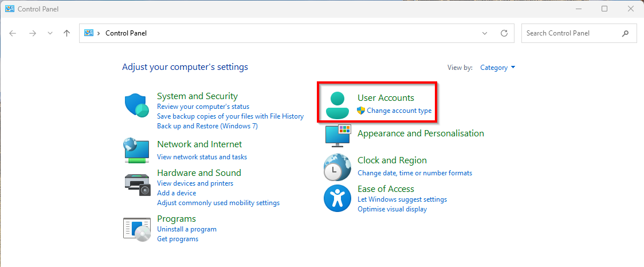Open the Programs disc icon
The height and width of the screenshot is (267, 644).
(137, 229)
